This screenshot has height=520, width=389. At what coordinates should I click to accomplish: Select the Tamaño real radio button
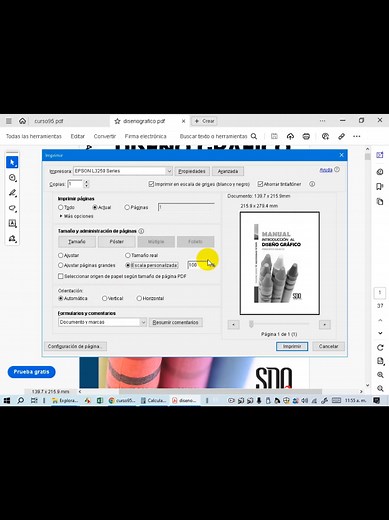point(128,255)
